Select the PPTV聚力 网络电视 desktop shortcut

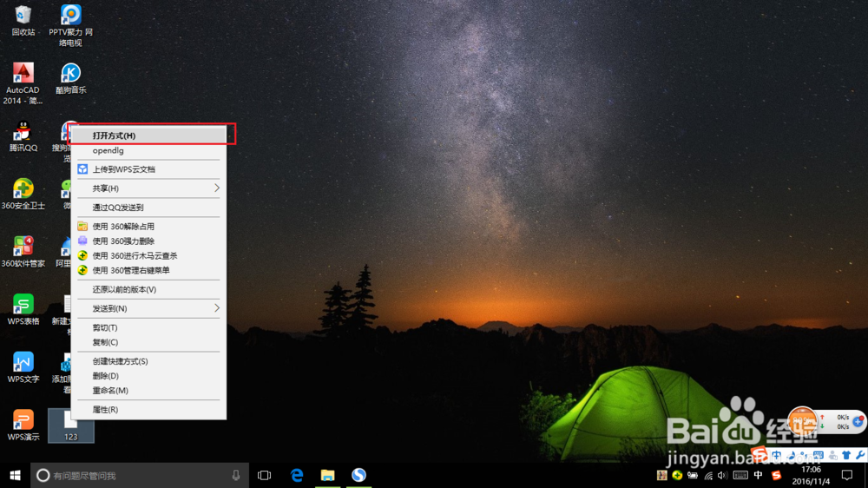click(x=70, y=25)
